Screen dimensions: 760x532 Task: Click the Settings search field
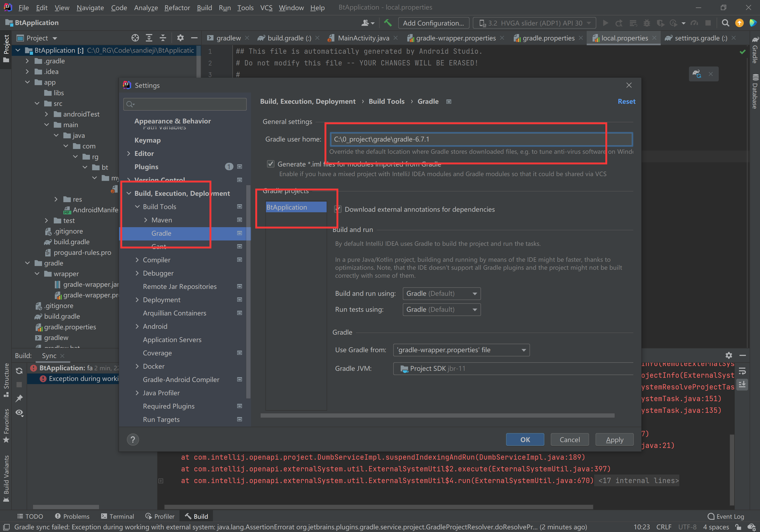click(185, 104)
